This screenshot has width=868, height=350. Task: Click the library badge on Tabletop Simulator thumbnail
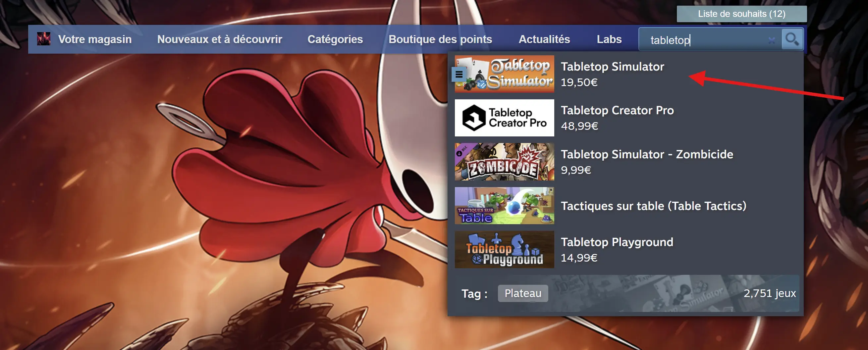(459, 75)
